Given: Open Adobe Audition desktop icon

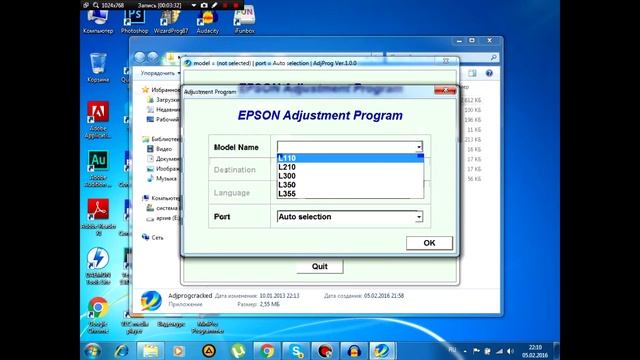Looking at the screenshot, I should pos(98,169).
